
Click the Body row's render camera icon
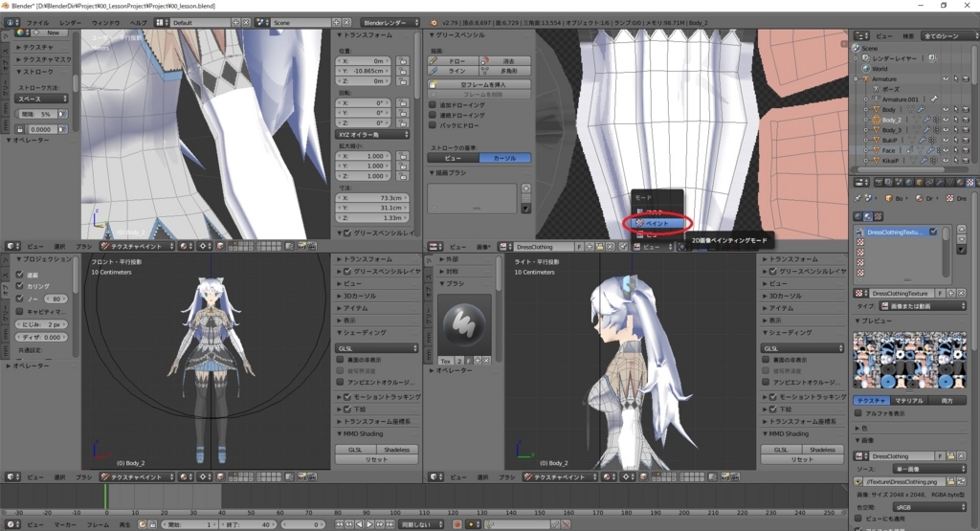[966, 110]
